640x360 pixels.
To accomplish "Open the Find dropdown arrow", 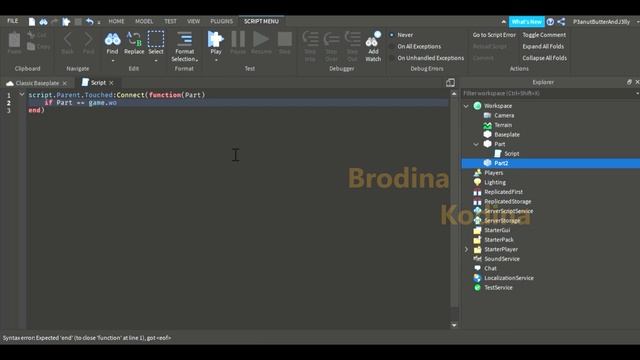I will [113, 61].
